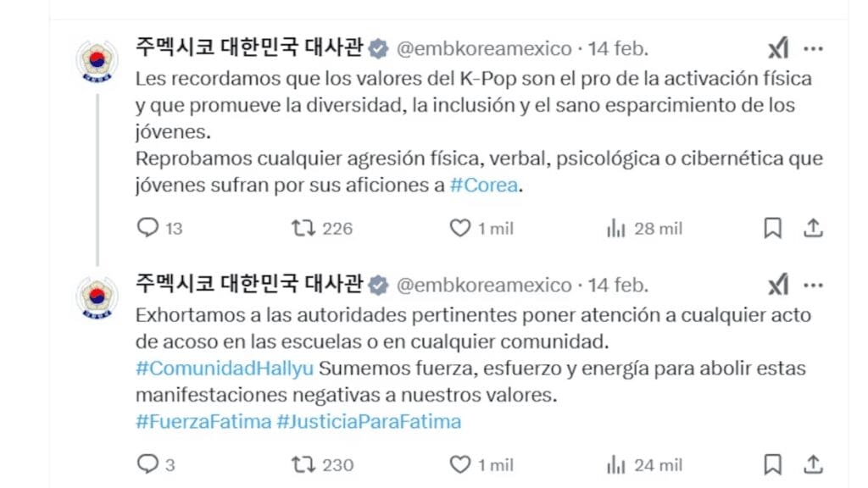The width and height of the screenshot is (868, 488).
Task: Open more options menu on second tweet
Action: [x=813, y=285]
